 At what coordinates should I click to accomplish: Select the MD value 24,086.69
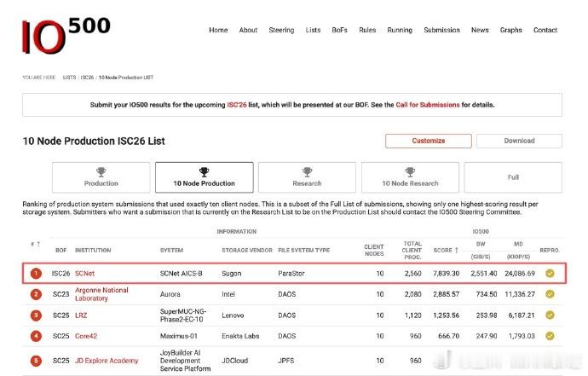tap(520, 274)
